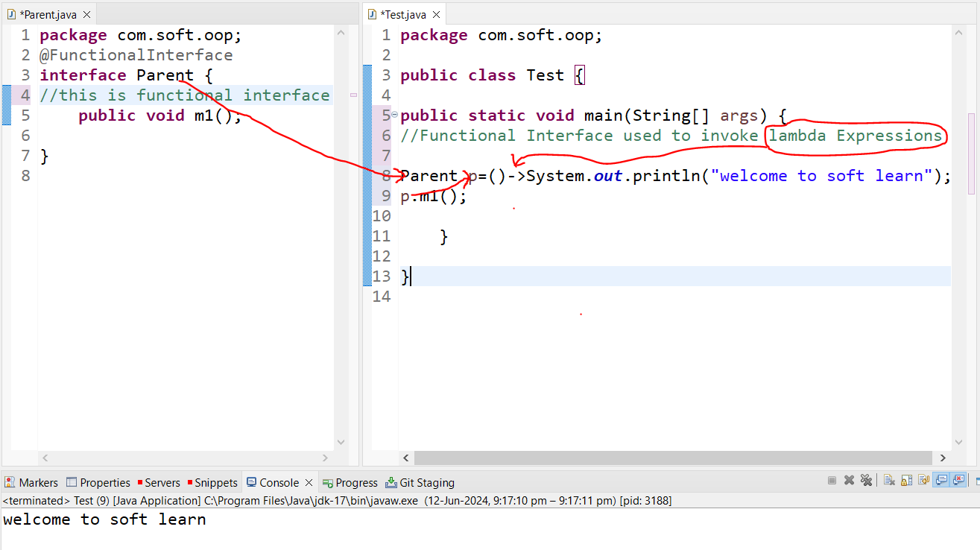Toggle Word Wrap for console output
This screenshot has height=550, width=980.
click(x=923, y=481)
